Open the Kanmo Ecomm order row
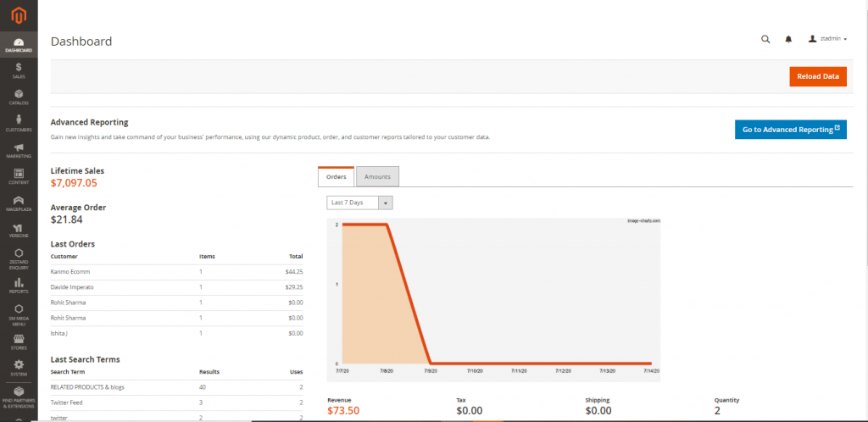The height and width of the screenshot is (422, 868). tap(70, 272)
